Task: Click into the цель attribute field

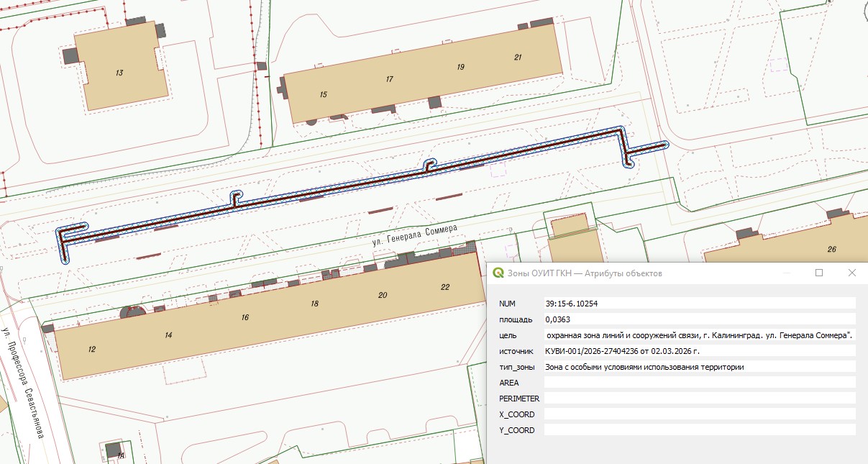Action: 699,335
